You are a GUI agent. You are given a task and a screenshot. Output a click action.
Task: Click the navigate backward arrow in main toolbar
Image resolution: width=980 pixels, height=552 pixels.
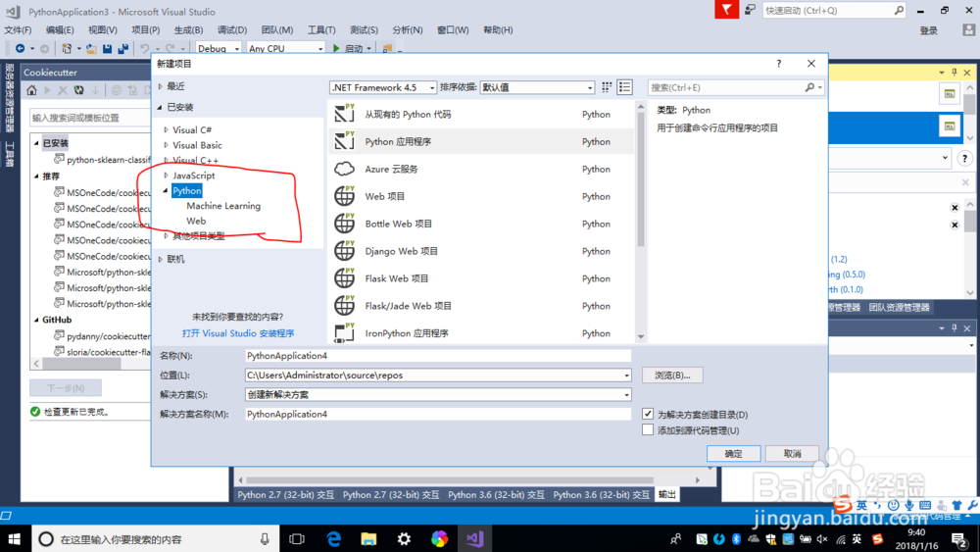[x=20, y=48]
